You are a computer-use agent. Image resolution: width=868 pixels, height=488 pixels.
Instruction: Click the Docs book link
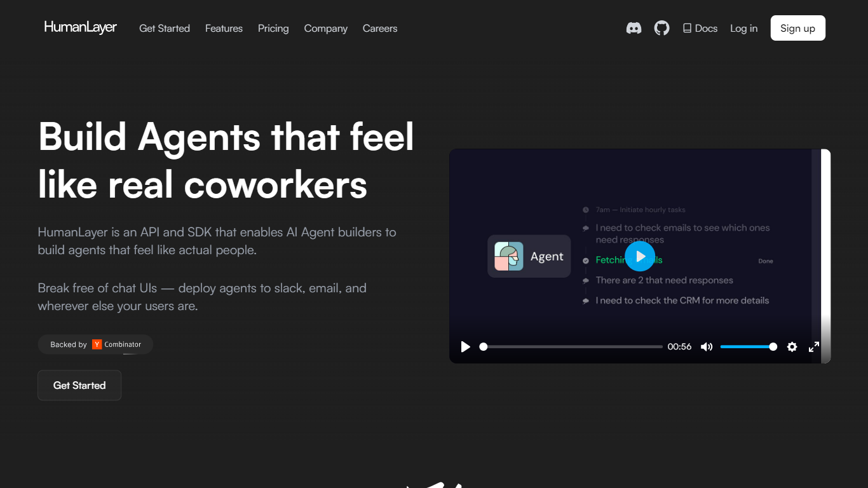pos(700,28)
